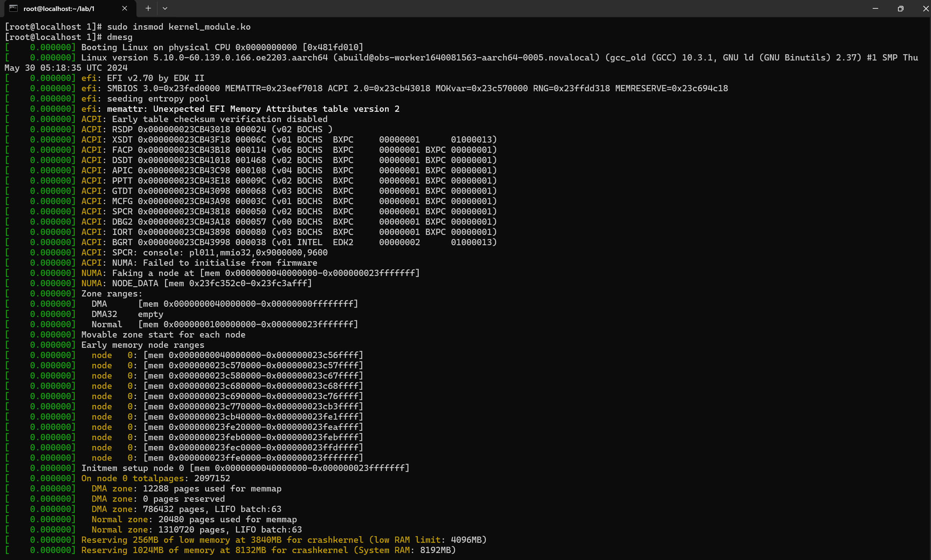Close the root@localhost tab
The height and width of the screenshot is (560, 931).
pos(125,8)
